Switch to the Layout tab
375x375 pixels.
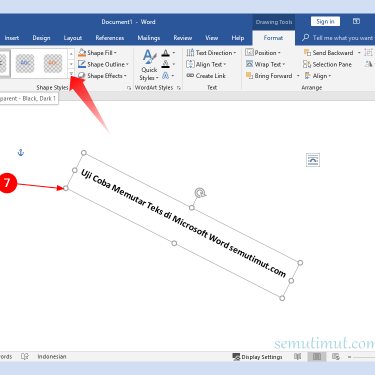click(73, 38)
